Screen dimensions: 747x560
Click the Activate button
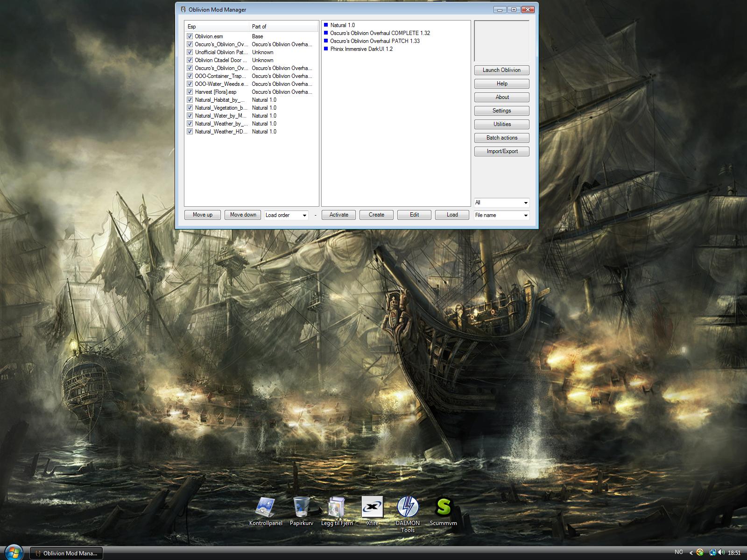point(338,215)
